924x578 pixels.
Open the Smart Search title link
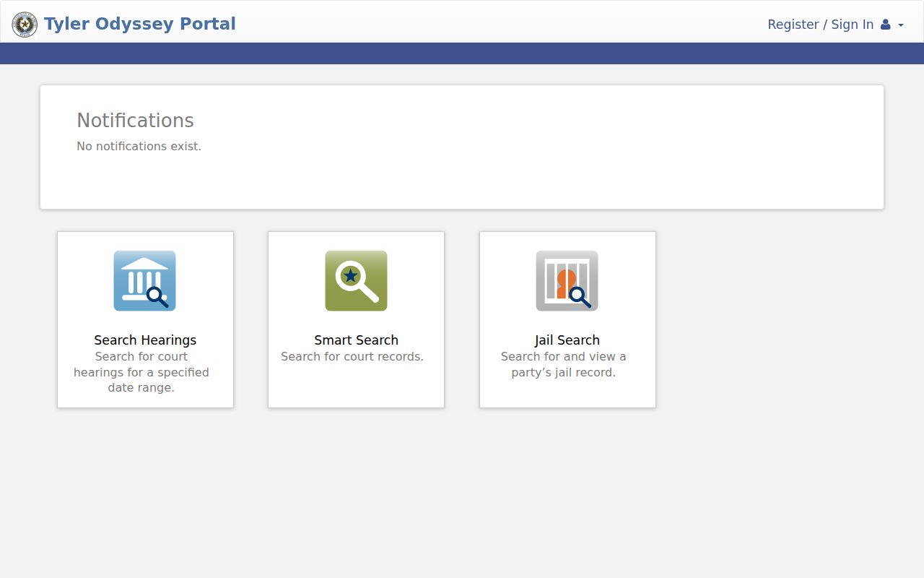tap(356, 340)
